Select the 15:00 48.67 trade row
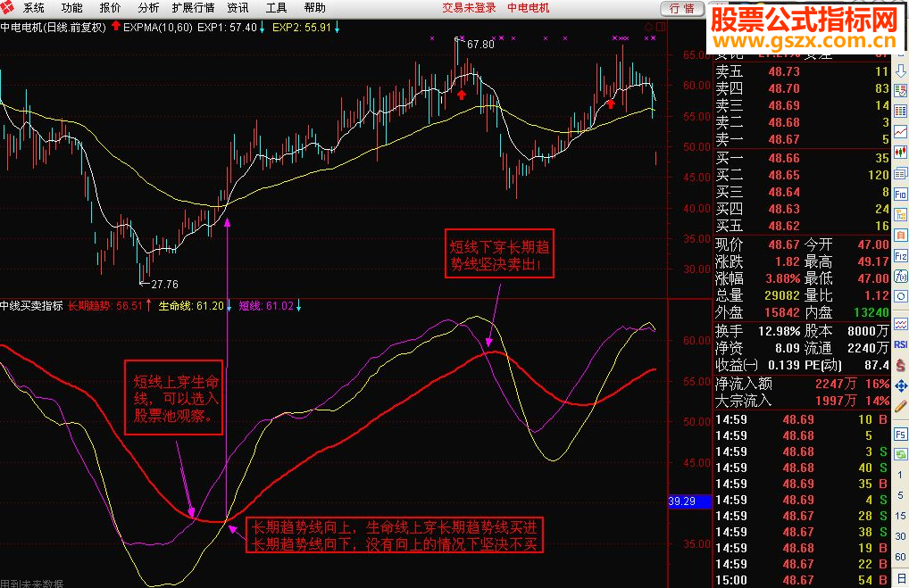Screen dimensions: 909x588 click(x=803, y=579)
